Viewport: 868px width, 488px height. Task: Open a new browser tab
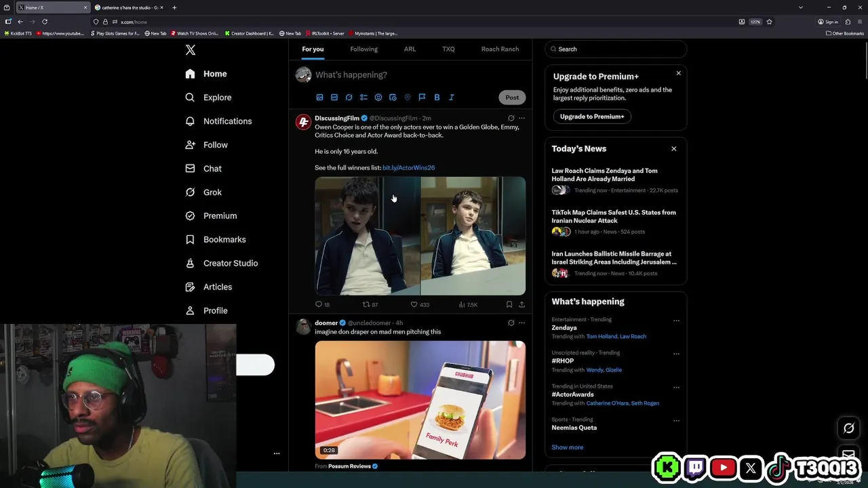click(x=174, y=7)
